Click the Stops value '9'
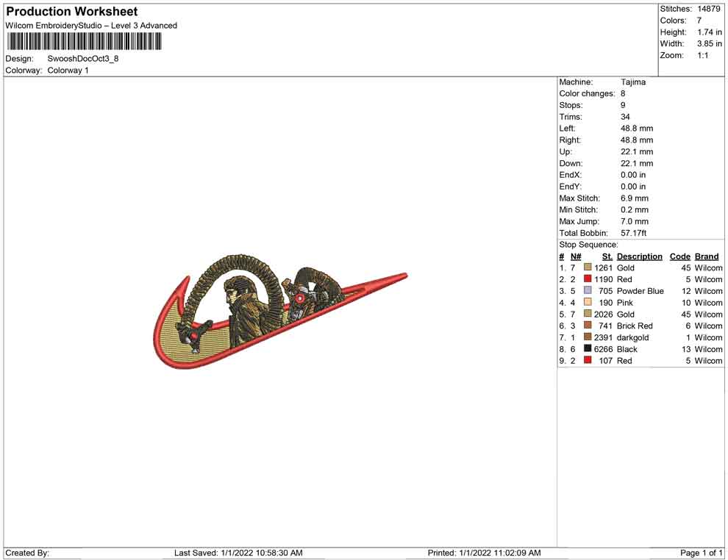Viewport: 728px width, 560px height. click(623, 105)
